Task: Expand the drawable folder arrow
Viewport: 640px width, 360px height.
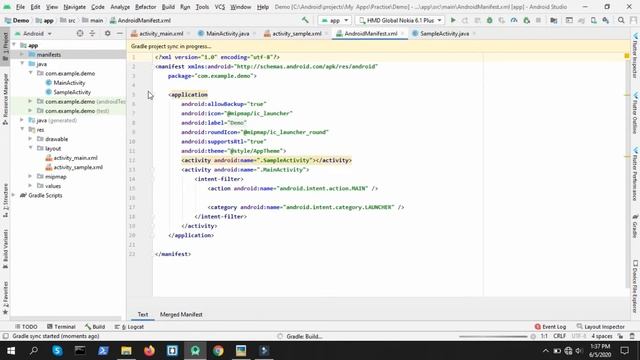Action: (30, 139)
